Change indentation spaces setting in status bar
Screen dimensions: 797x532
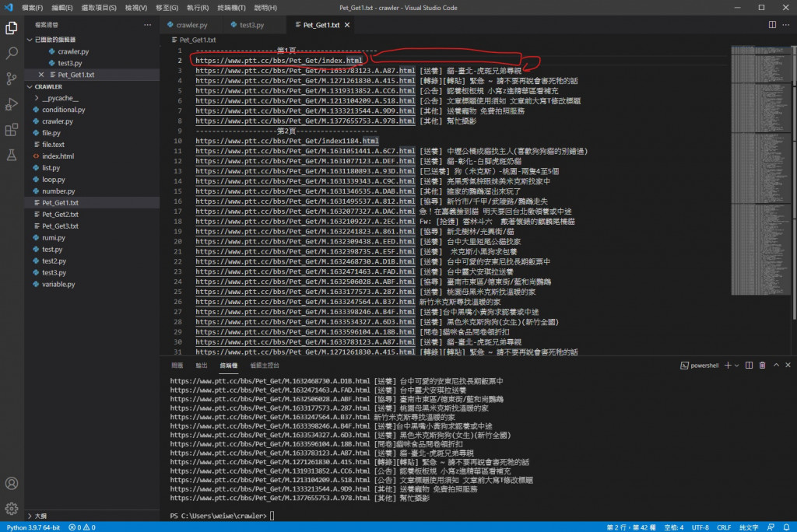(x=673, y=527)
